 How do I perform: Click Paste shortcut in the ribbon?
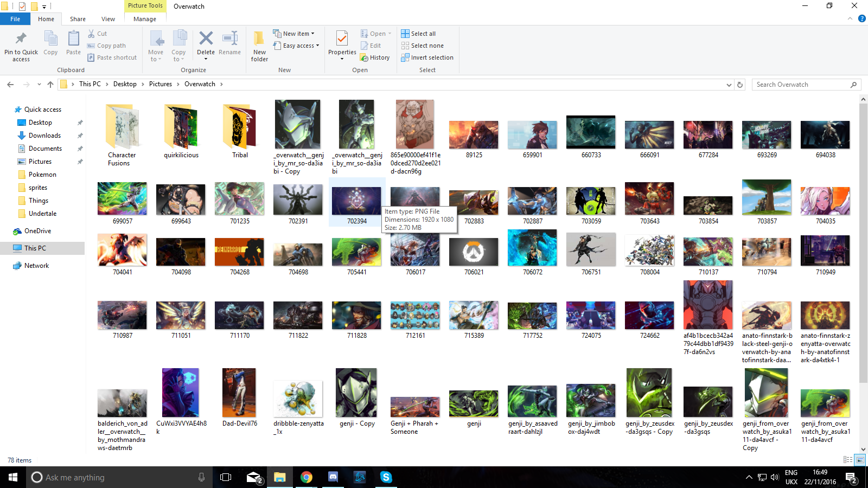pos(112,57)
